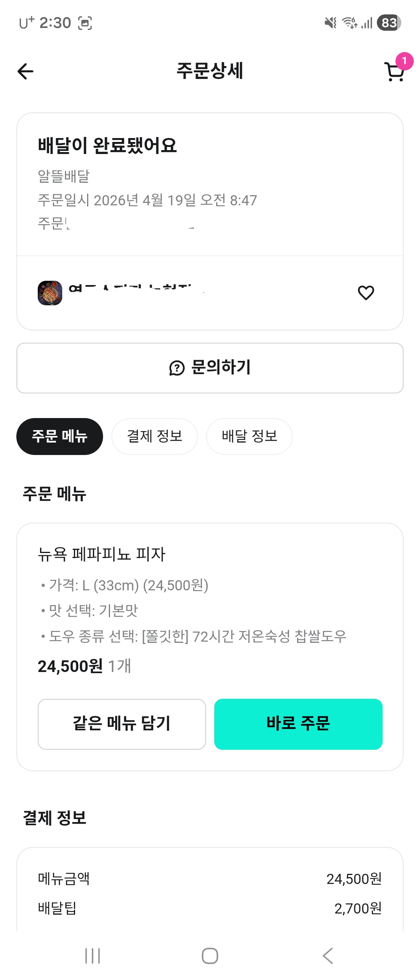Tap the cart badge showing 1
Image resolution: width=420 pixels, height=980 pixels.
[x=404, y=61]
